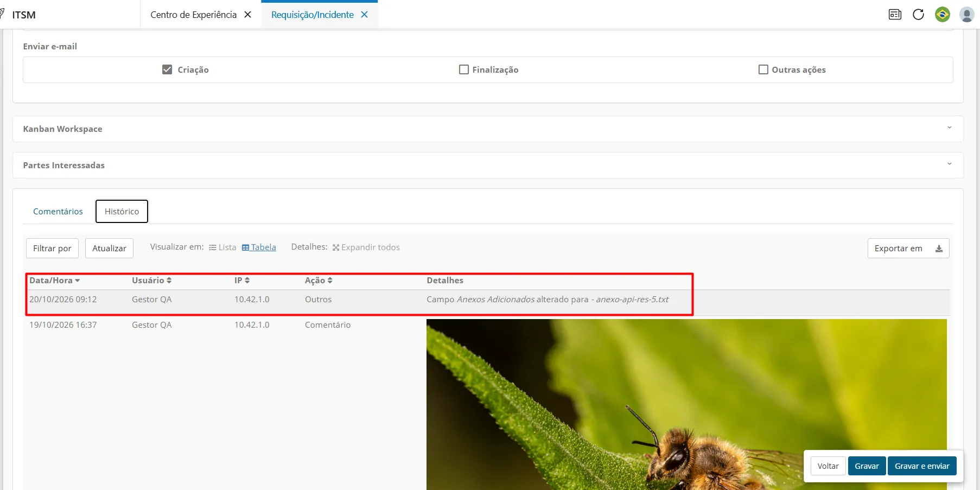Click the Detalhes column header
The height and width of the screenshot is (490, 980).
point(445,281)
